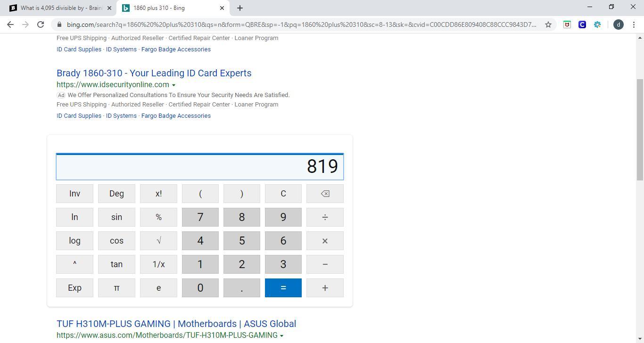644x343 pixels.
Task: Open Brady ad's ID Systems link
Action: click(x=121, y=115)
